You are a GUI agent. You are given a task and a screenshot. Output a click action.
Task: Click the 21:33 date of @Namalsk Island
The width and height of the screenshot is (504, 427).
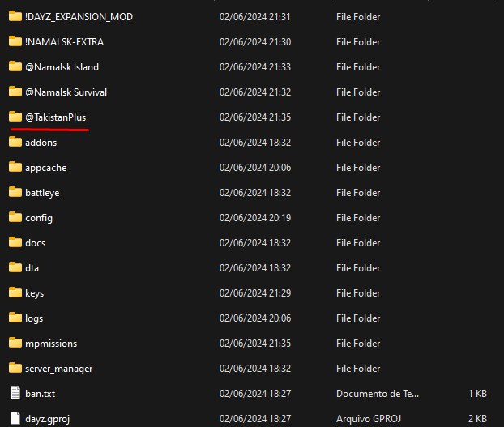pos(255,67)
